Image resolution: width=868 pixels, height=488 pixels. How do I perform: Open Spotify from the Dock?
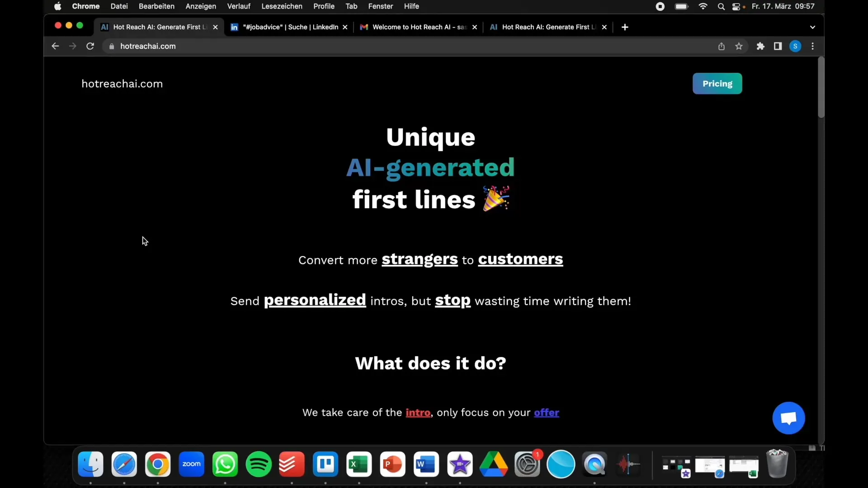258,464
